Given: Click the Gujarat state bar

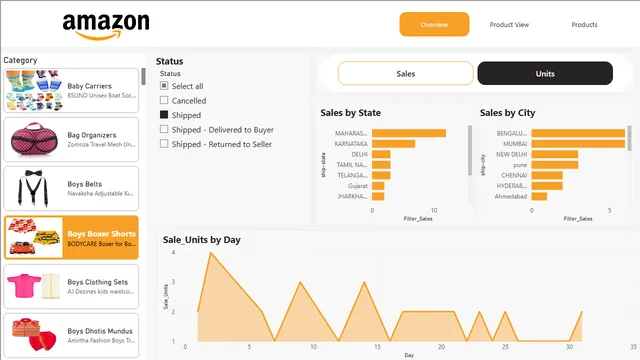Looking at the screenshot, I should tap(378, 186).
